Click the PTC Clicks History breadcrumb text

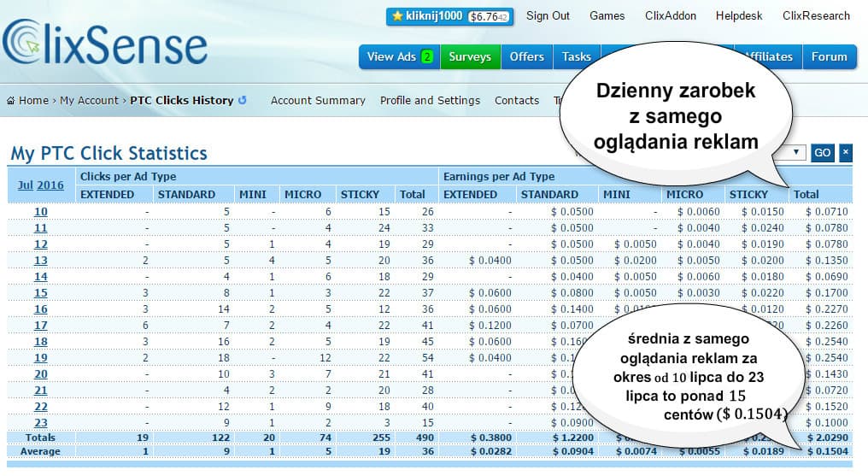coord(182,101)
